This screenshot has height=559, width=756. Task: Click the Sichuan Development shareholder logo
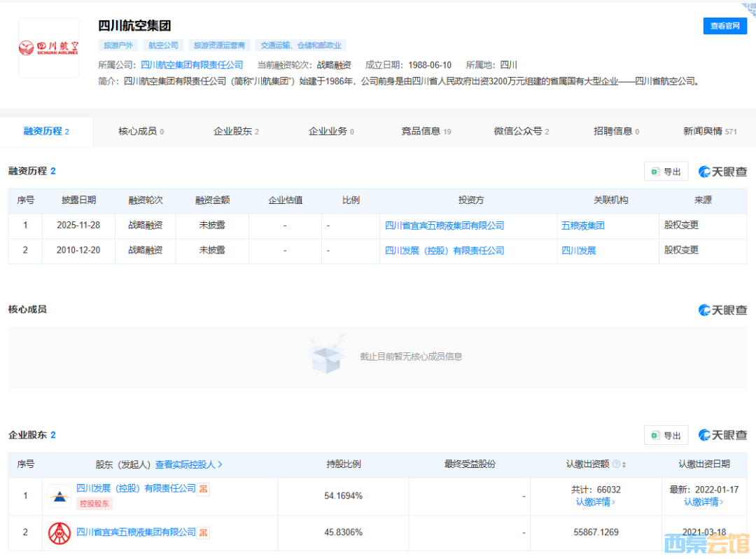tap(59, 496)
